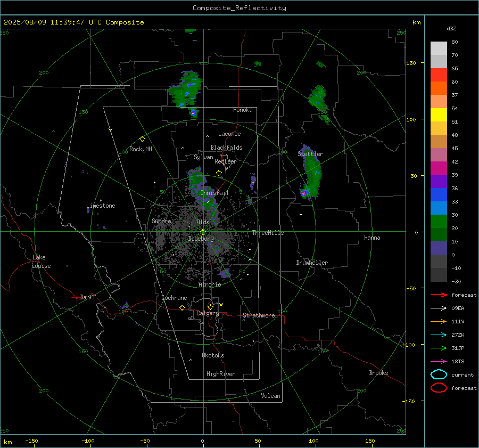Click the RedDeer label

click(x=226, y=161)
